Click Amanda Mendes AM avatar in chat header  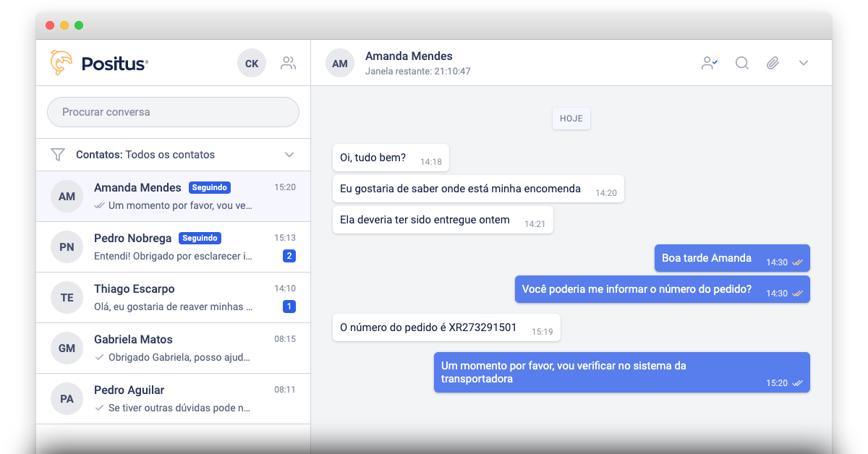[x=340, y=64]
